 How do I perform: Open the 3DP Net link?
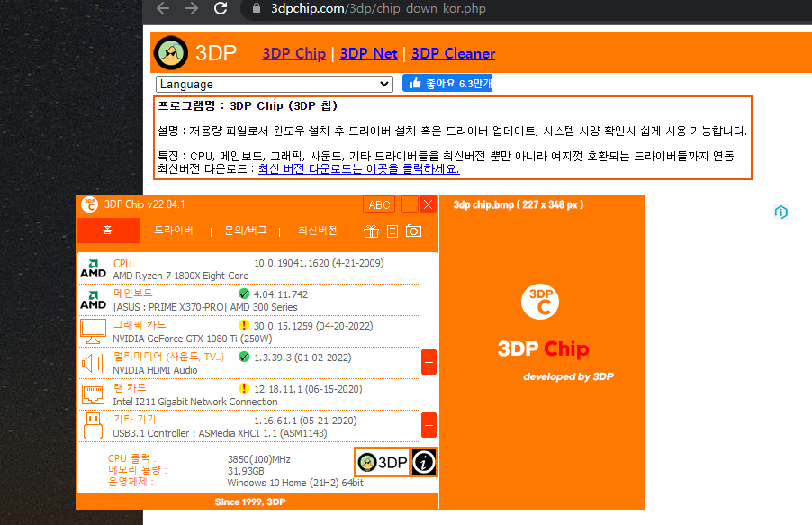368,53
